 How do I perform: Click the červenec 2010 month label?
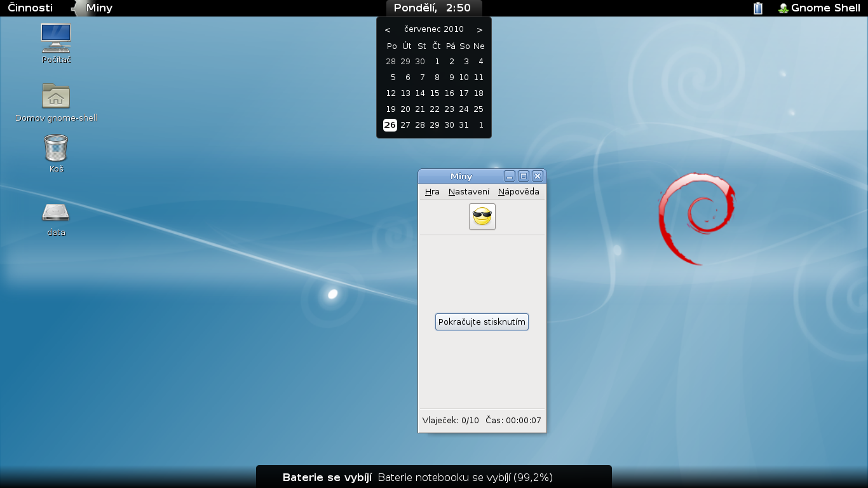(434, 29)
